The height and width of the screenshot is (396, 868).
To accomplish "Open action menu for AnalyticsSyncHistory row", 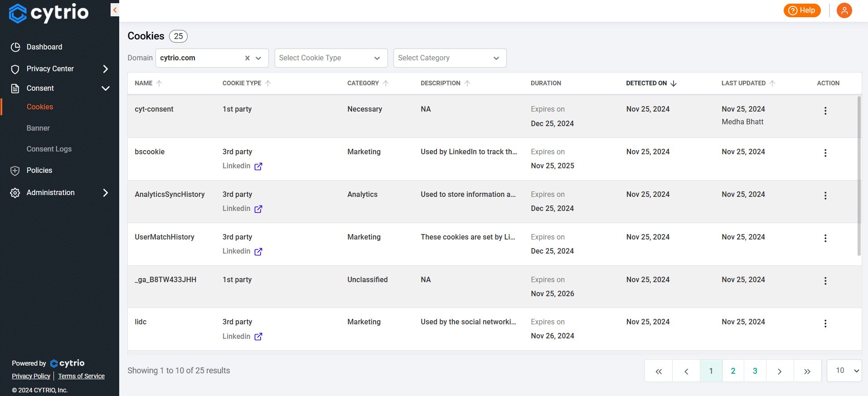I will point(825,196).
